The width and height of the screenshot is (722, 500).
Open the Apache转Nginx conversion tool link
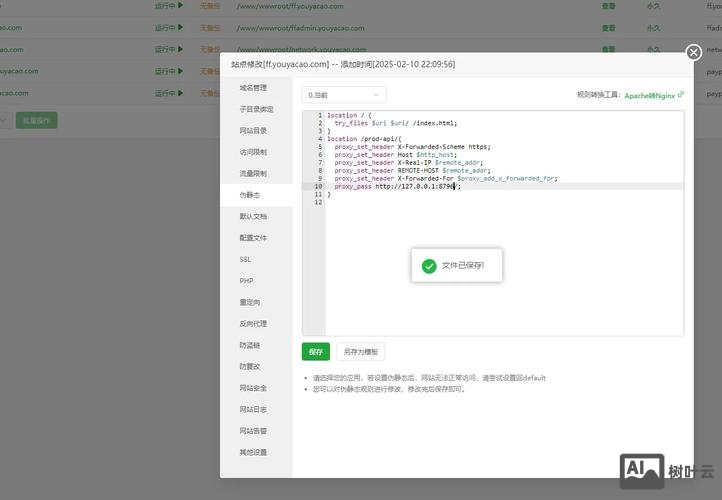click(649, 95)
